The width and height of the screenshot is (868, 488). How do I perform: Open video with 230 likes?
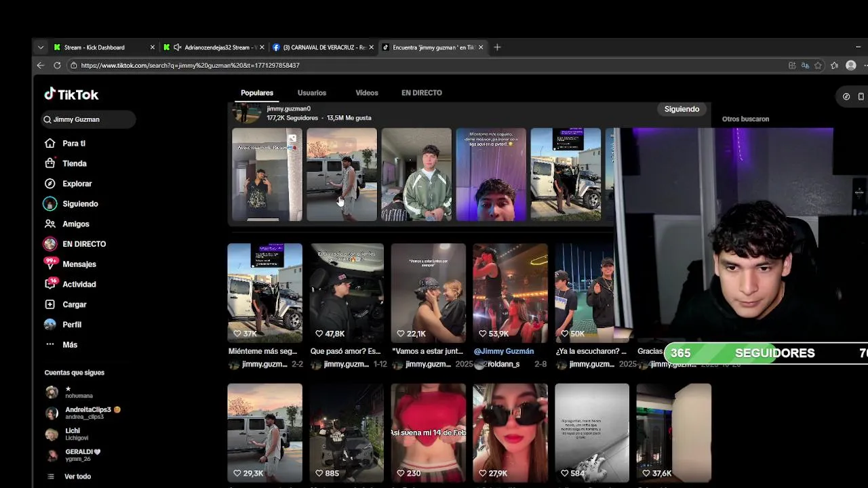click(x=429, y=432)
